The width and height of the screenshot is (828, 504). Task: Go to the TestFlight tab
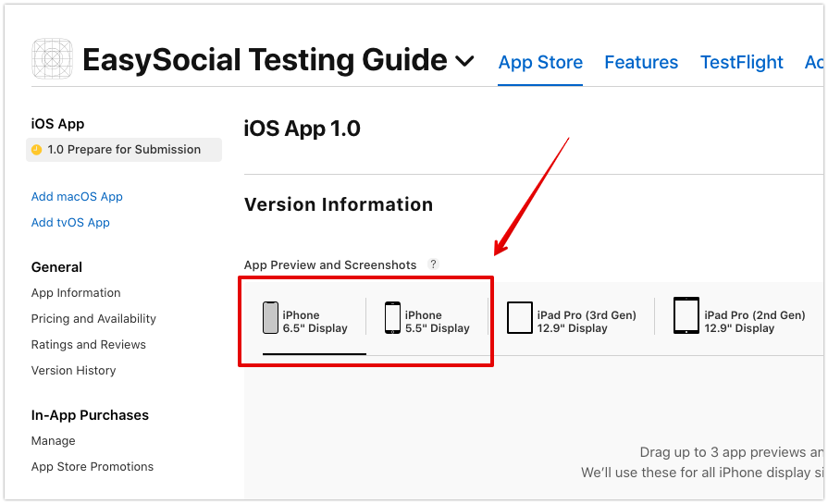pos(741,62)
